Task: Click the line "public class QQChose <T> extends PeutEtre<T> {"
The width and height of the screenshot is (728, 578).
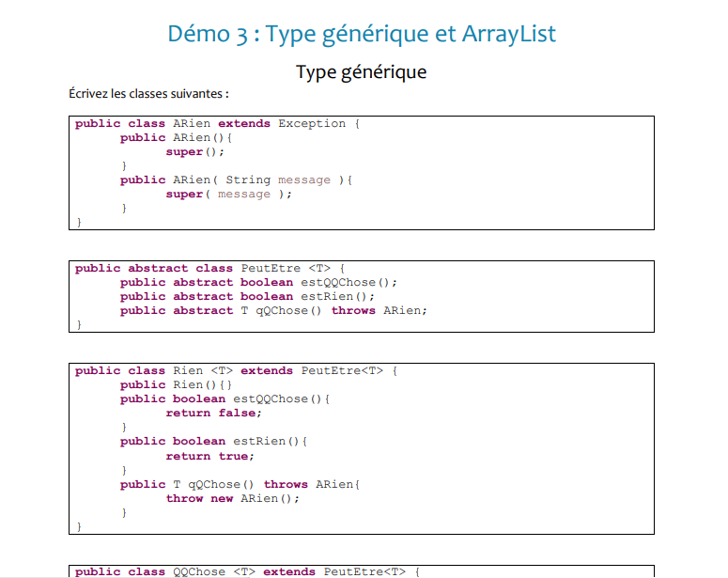Action: tap(247, 571)
